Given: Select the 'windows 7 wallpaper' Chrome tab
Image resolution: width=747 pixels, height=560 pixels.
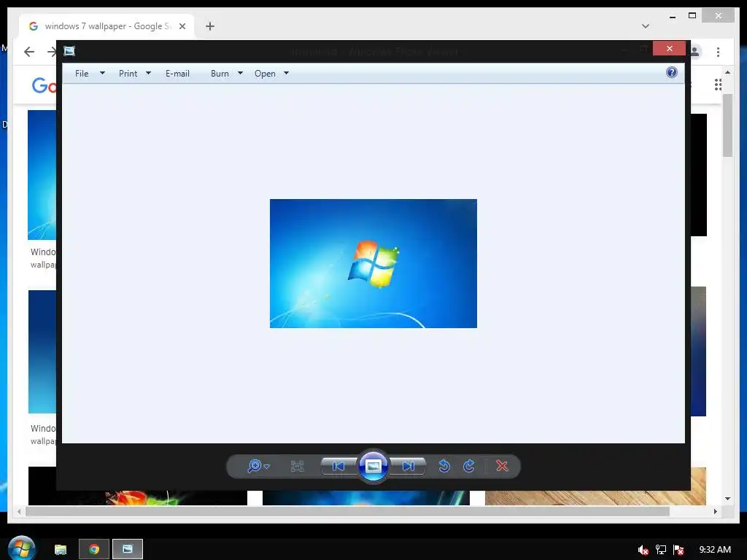Looking at the screenshot, I should (x=107, y=26).
